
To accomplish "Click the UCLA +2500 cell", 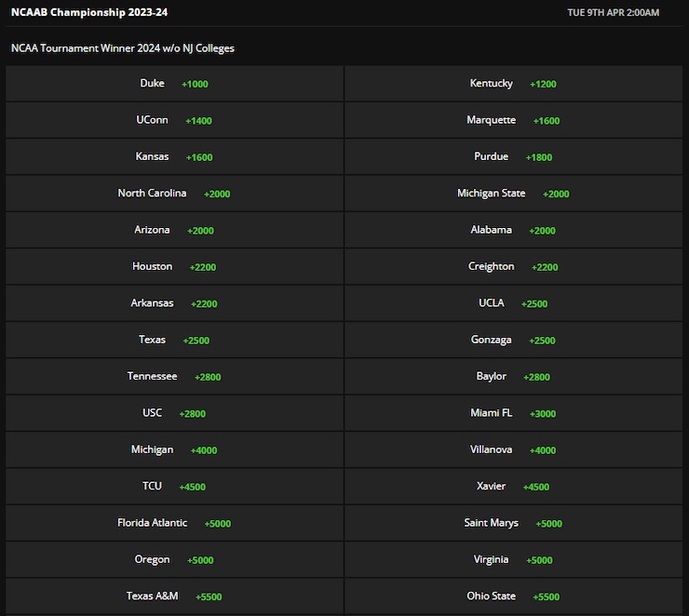I will coord(513,303).
